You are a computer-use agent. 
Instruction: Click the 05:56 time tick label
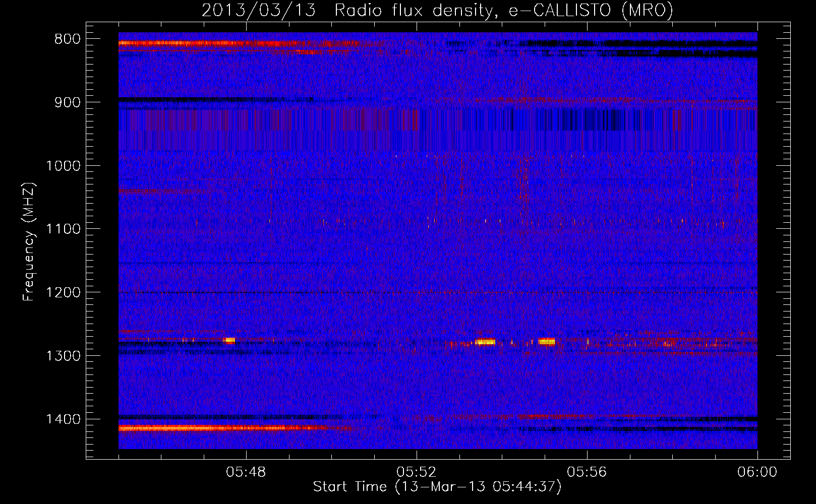tap(587, 472)
